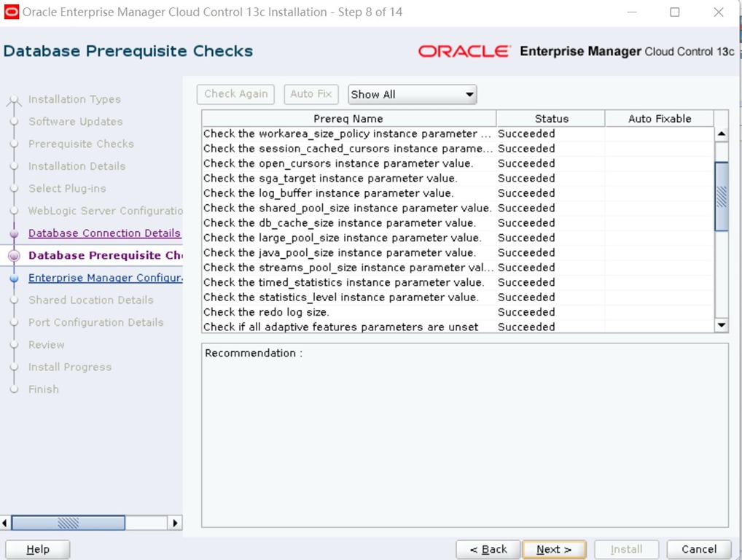The width and height of the screenshot is (742, 560).
Task: Click the sidebar horizontal scrollbar thumb
Action: (x=68, y=523)
